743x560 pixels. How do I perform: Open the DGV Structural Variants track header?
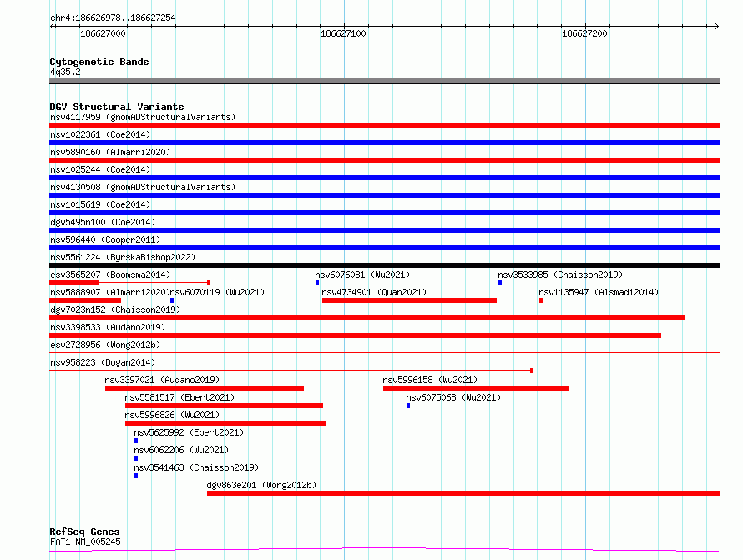coord(116,107)
